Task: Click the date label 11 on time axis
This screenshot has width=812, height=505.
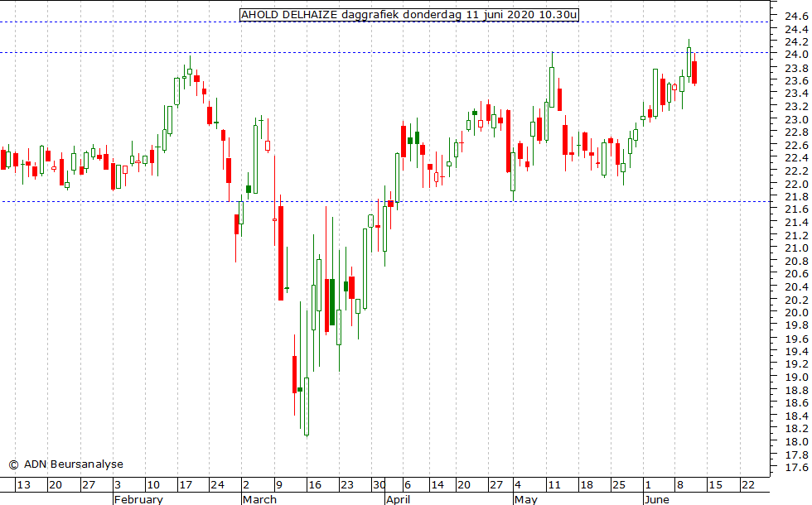Action: 554,485
